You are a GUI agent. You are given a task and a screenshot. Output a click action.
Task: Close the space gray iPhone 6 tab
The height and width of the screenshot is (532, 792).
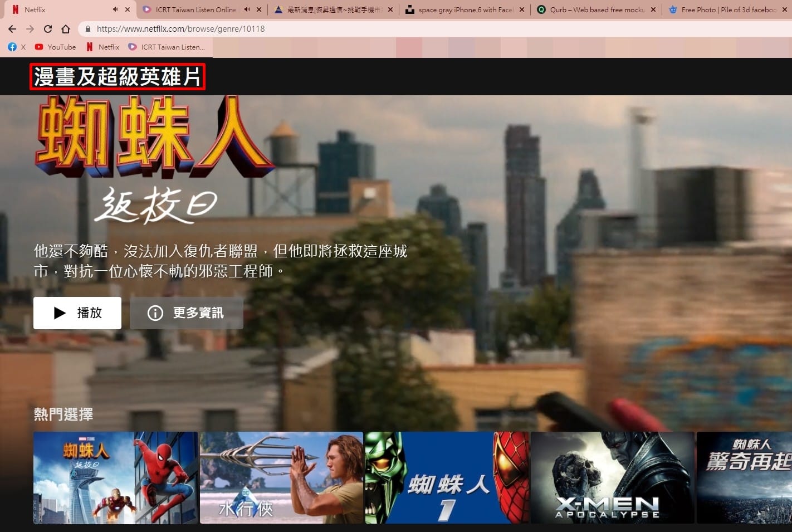click(x=522, y=9)
